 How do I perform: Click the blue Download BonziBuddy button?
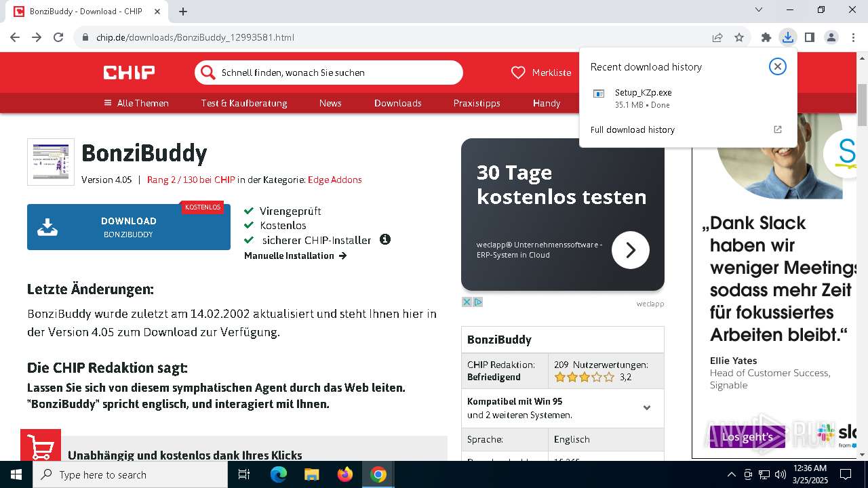tap(129, 227)
